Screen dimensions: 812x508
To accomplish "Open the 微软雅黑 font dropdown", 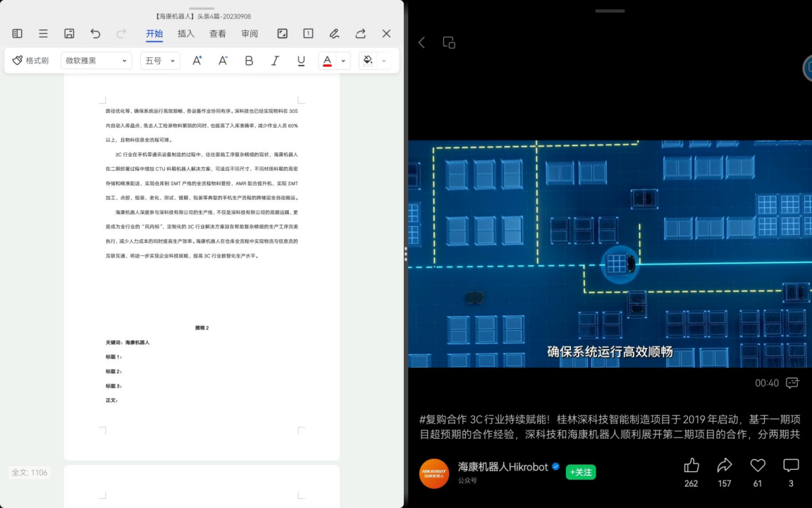I will pos(97,61).
